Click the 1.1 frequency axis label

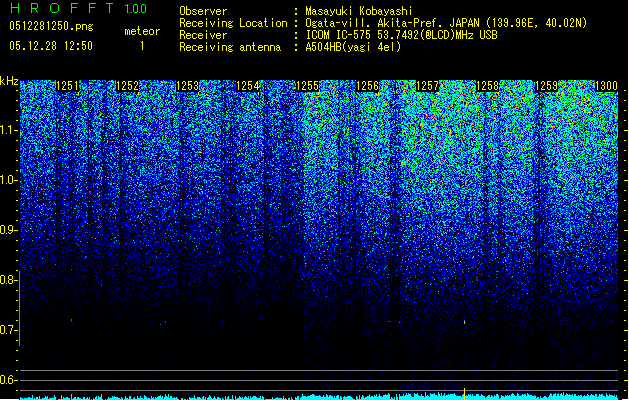9,130
